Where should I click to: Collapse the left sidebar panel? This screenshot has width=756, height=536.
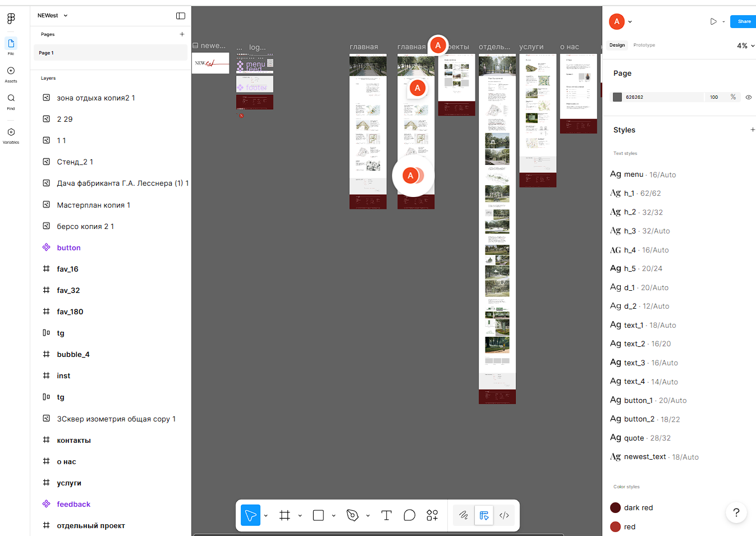pos(181,16)
